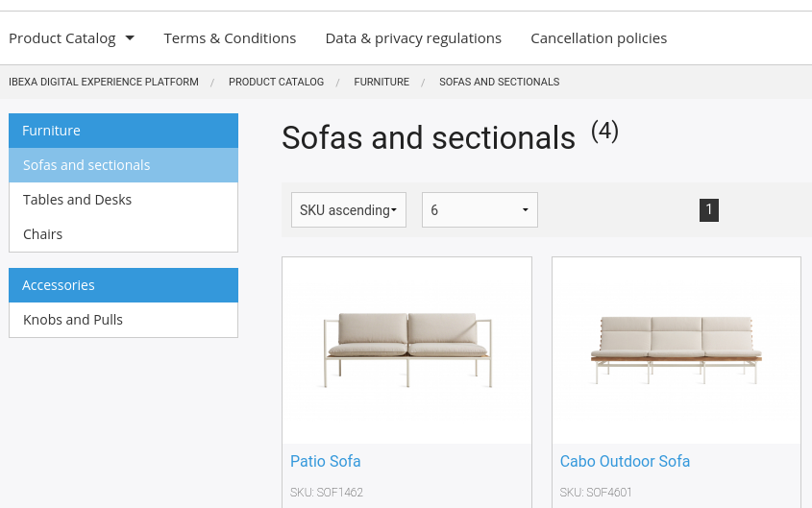The width and height of the screenshot is (812, 508).
Task: Go to Furniture breadcrumb link
Action: [381, 82]
